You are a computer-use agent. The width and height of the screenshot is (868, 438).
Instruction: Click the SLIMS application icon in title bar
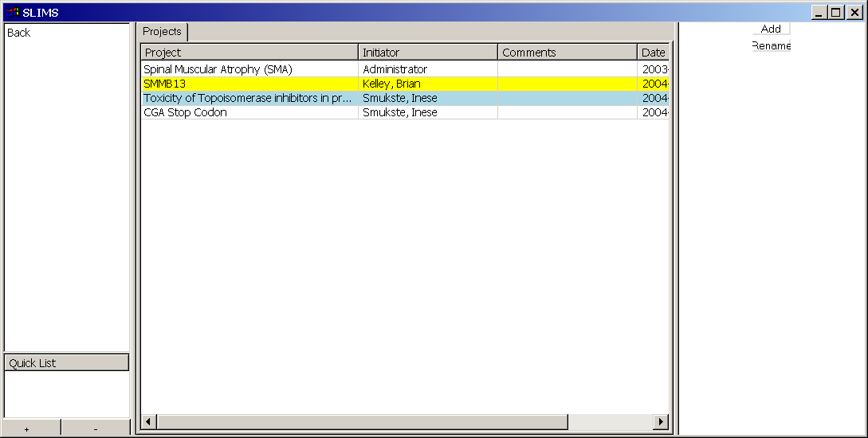click(12, 12)
